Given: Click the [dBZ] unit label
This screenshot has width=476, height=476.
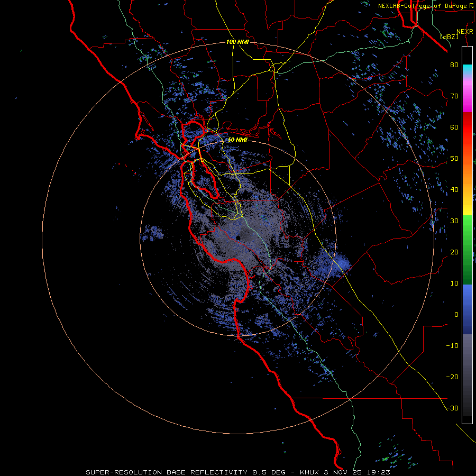Looking at the screenshot, I should (x=449, y=37).
